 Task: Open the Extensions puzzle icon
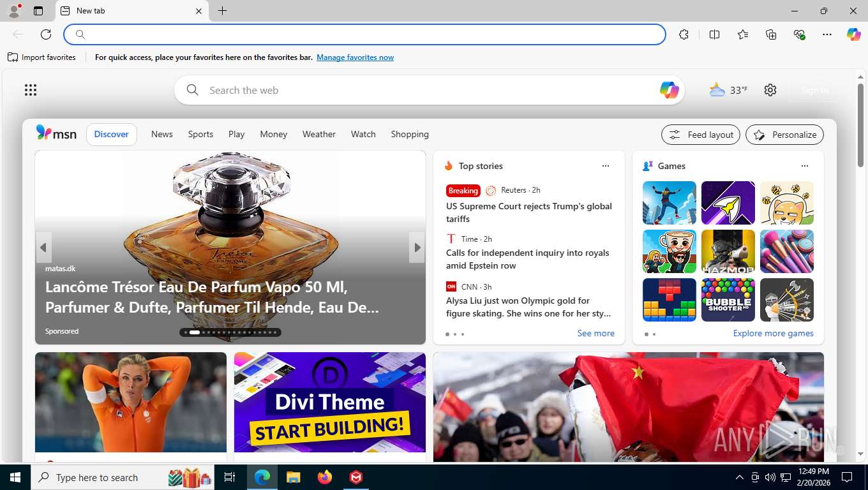tap(684, 34)
